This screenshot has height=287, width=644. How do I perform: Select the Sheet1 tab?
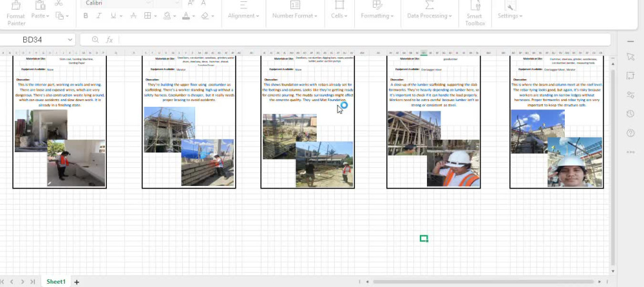click(x=56, y=282)
